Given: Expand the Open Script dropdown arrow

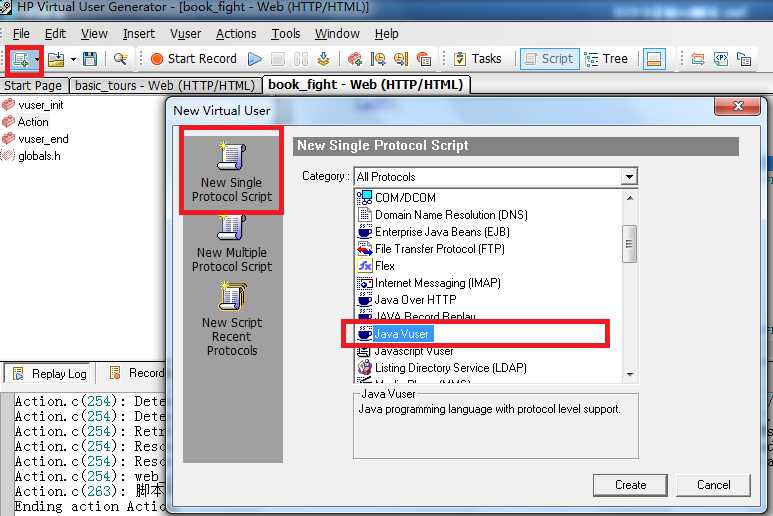Looking at the screenshot, I should (73, 59).
